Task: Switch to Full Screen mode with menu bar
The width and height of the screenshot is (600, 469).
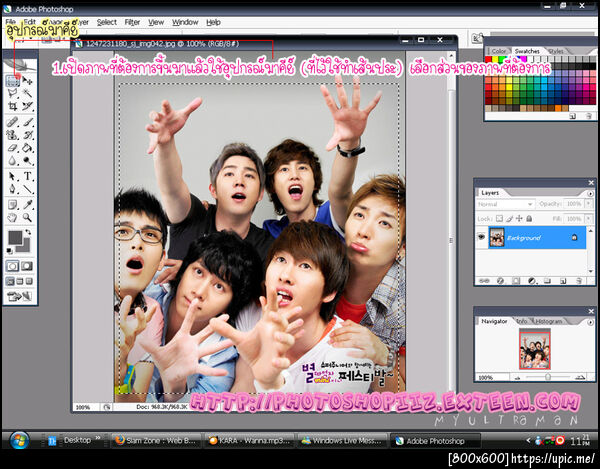Action: [20, 282]
